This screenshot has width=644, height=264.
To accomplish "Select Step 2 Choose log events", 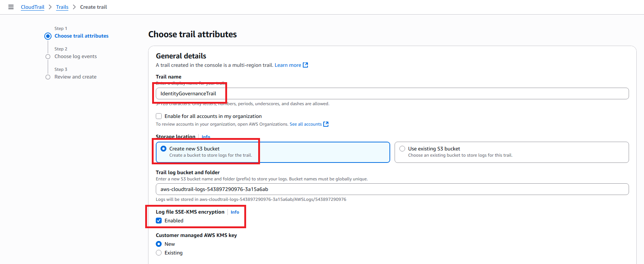I will pyautogui.click(x=76, y=56).
